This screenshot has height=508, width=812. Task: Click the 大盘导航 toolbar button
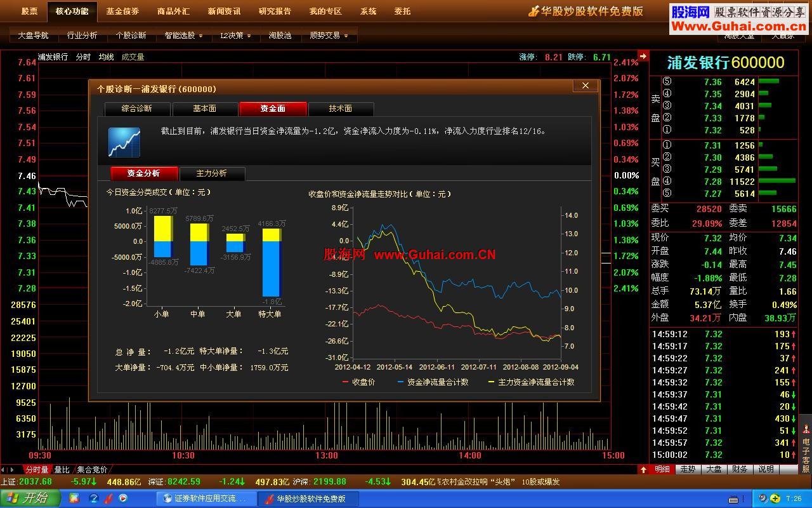tap(33, 36)
